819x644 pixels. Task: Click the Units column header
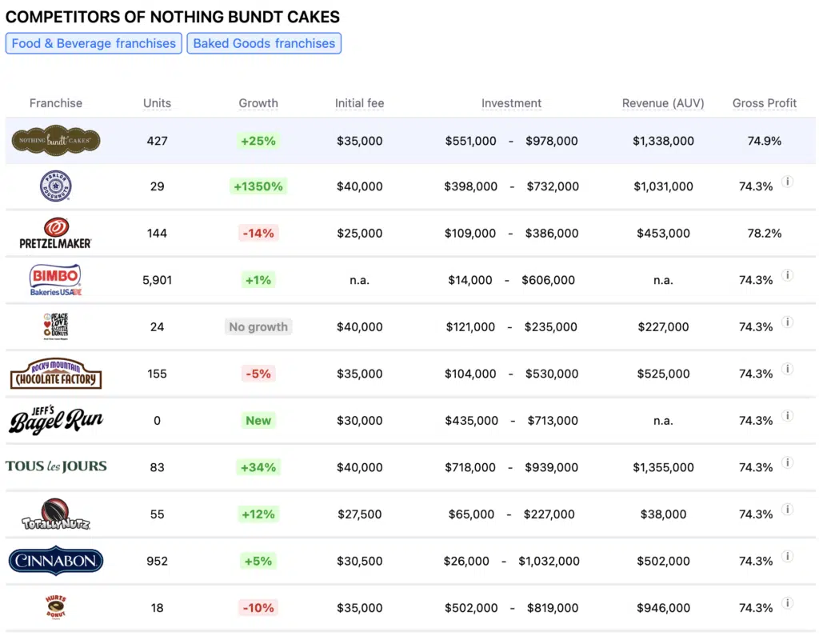click(158, 103)
